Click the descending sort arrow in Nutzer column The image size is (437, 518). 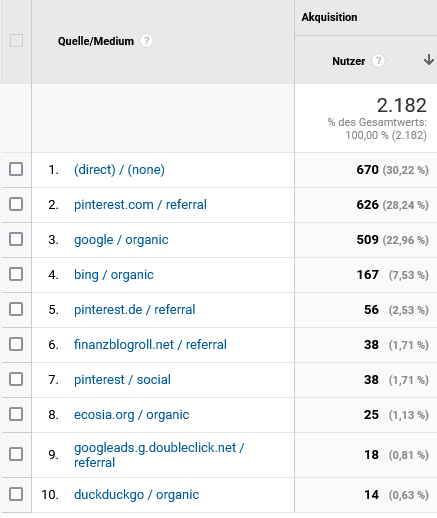429,60
